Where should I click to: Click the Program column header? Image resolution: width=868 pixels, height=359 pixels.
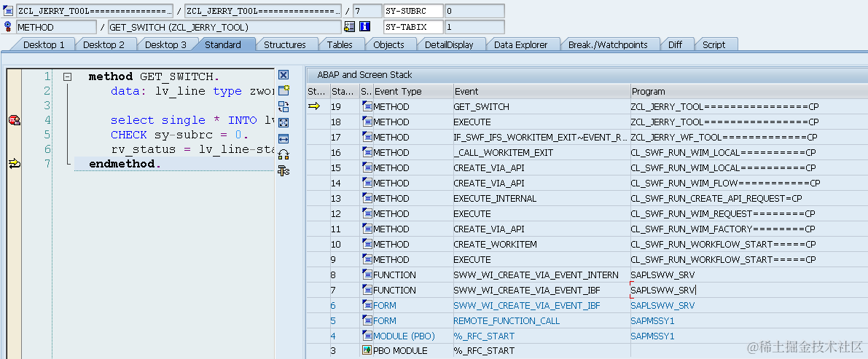tap(749, 91)
